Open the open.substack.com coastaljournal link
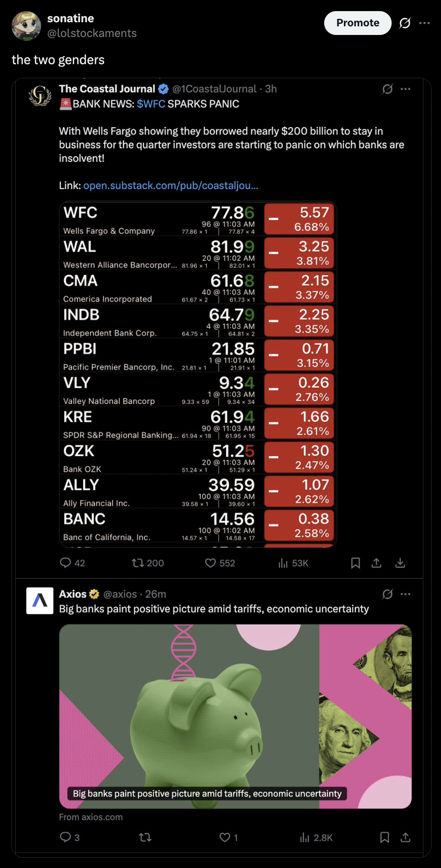441x868 pixels. pos(171,186)
